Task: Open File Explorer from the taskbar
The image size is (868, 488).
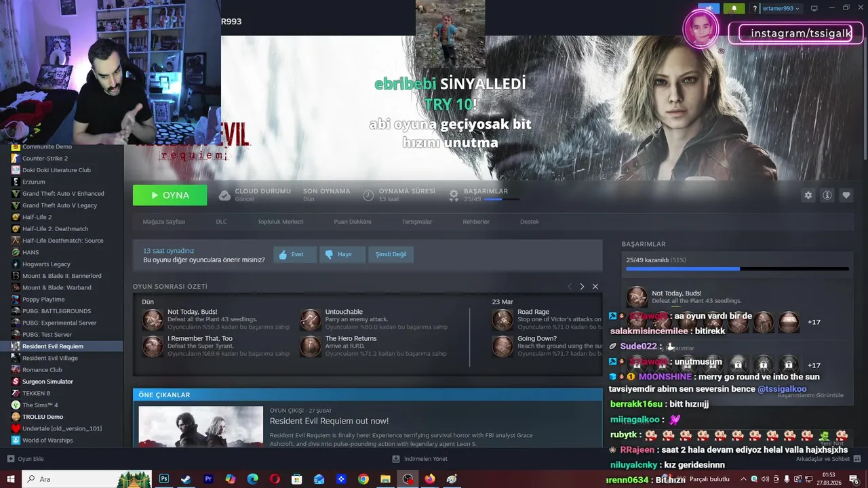Action: click(385, 479)
